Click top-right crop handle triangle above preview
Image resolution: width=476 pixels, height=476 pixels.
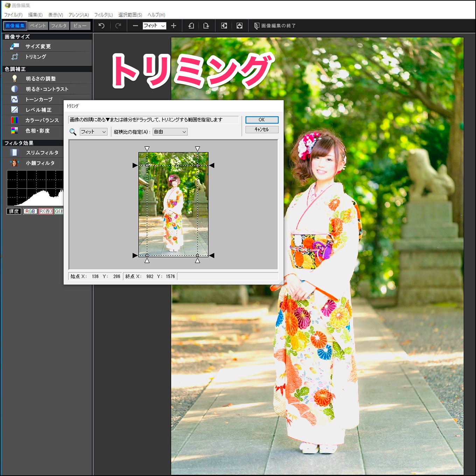click(x=197, y=149)
